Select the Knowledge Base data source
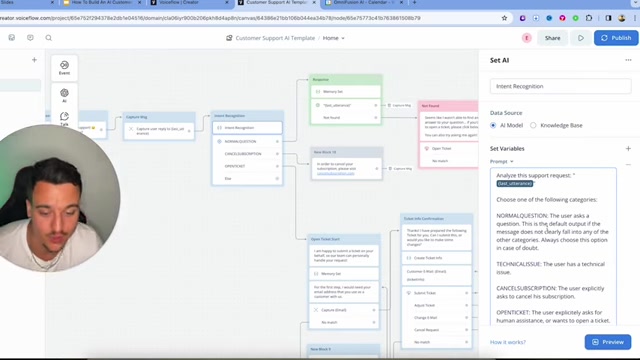The height and width of the screenshot is (360, 640). pos(556,125)
